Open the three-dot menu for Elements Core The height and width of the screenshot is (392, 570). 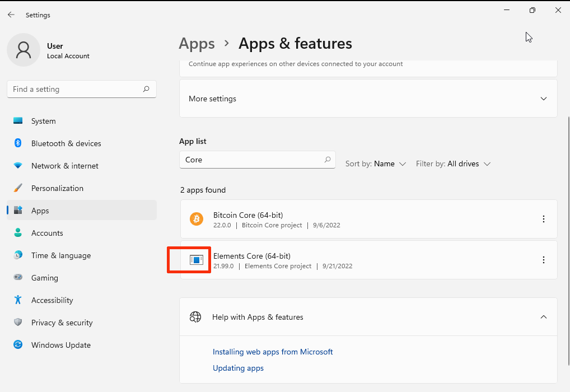(544, 260)
